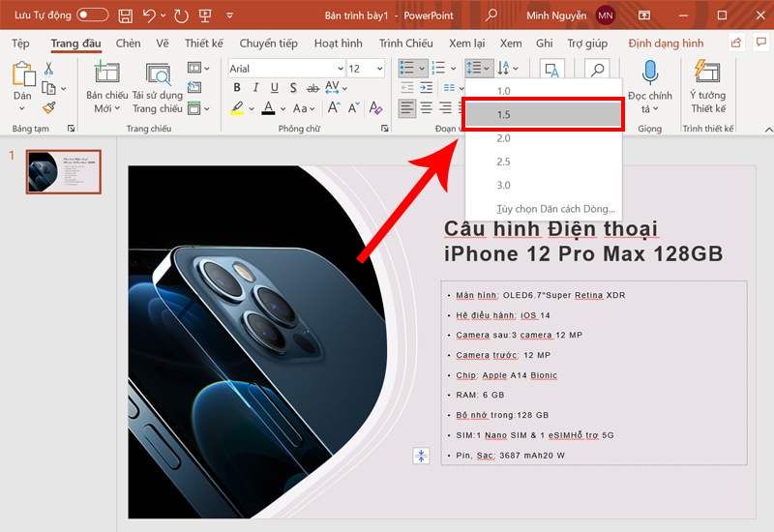Click the Save floppy disk icon
The image size is (774, 532).
pos(125,15)
